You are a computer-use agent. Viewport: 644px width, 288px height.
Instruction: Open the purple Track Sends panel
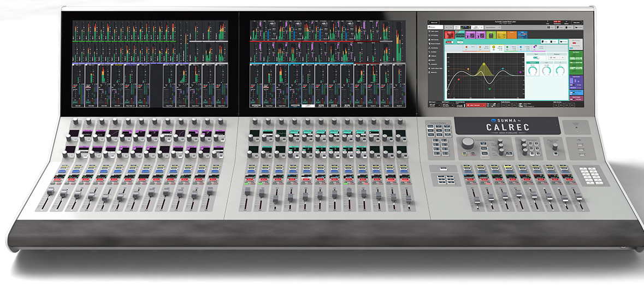(x=576, y=82)
